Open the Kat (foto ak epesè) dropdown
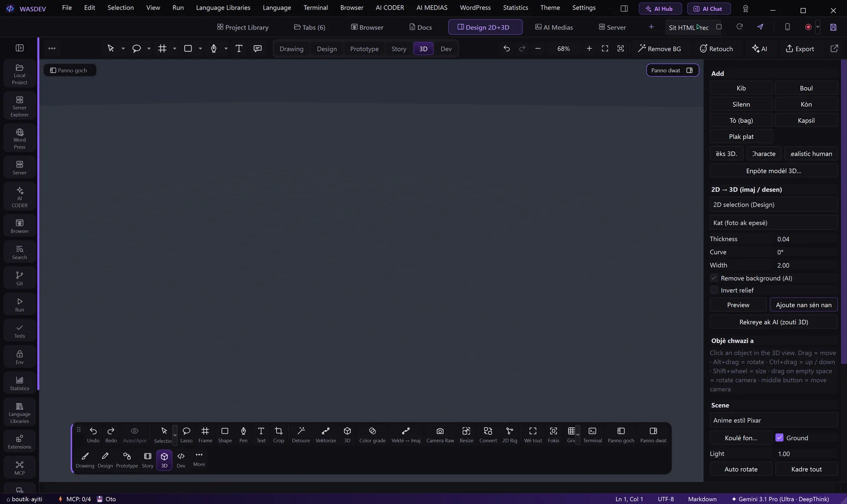Screen dimensions: 847x504 click(774, 223)
